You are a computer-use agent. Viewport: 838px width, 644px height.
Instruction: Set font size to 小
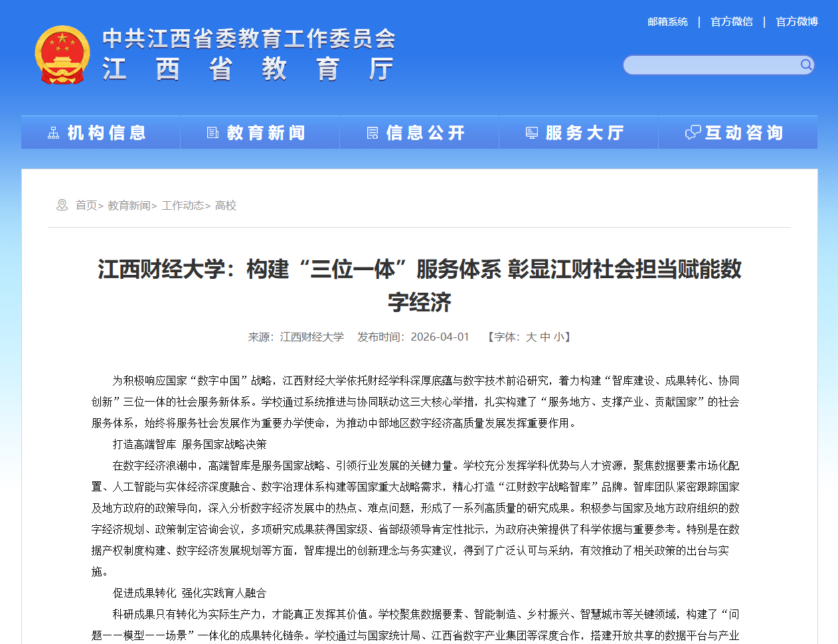pos(558,337)
